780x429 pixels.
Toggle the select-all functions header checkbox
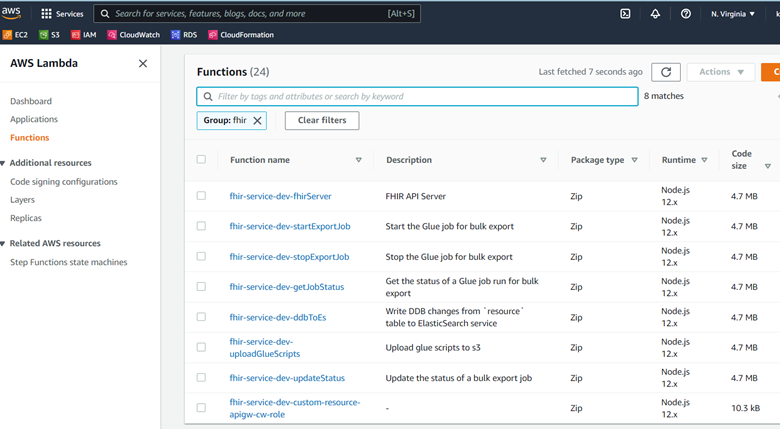pos(201,159)
